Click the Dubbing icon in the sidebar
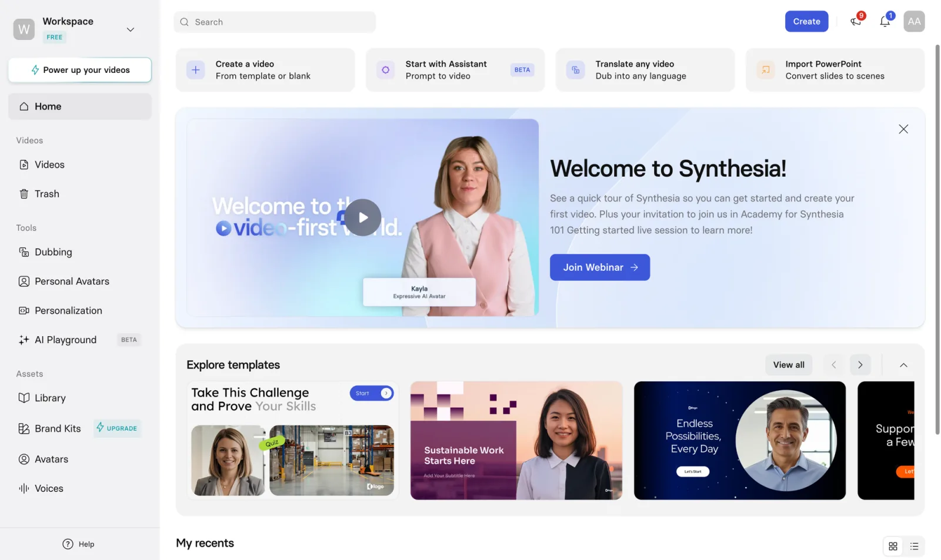The image size is (941, 560). pos(24,253)
